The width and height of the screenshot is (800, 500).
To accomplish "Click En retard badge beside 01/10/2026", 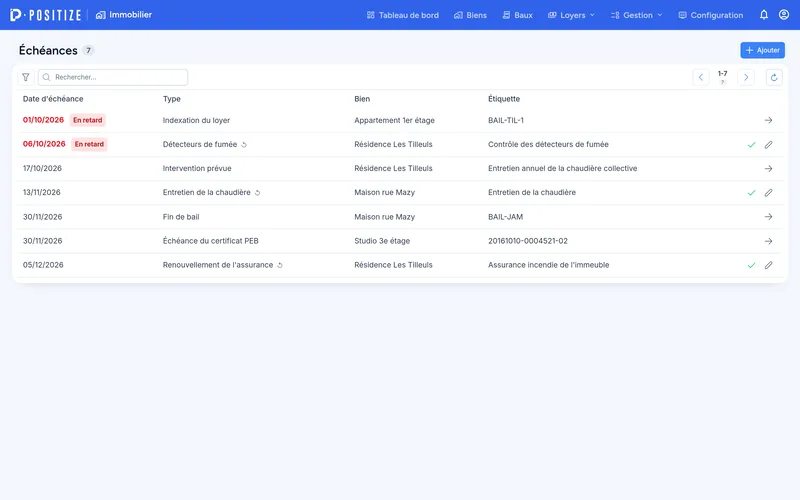I will coord(88,120).
